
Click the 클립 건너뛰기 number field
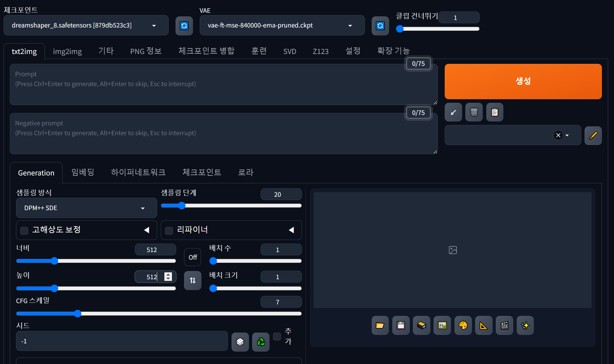pos(459,17)
